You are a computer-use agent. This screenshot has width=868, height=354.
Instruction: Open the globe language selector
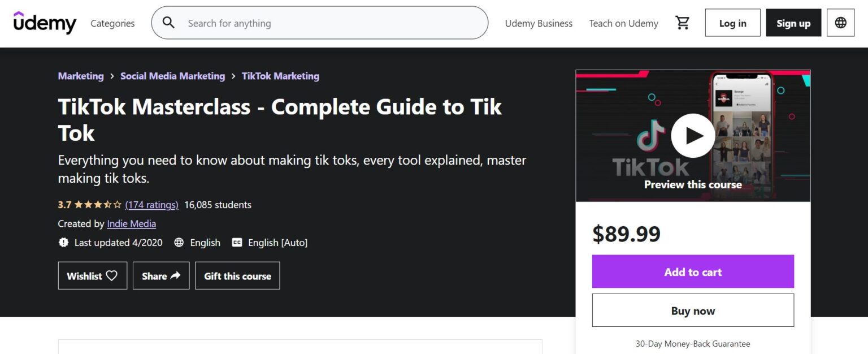(840, 23)
